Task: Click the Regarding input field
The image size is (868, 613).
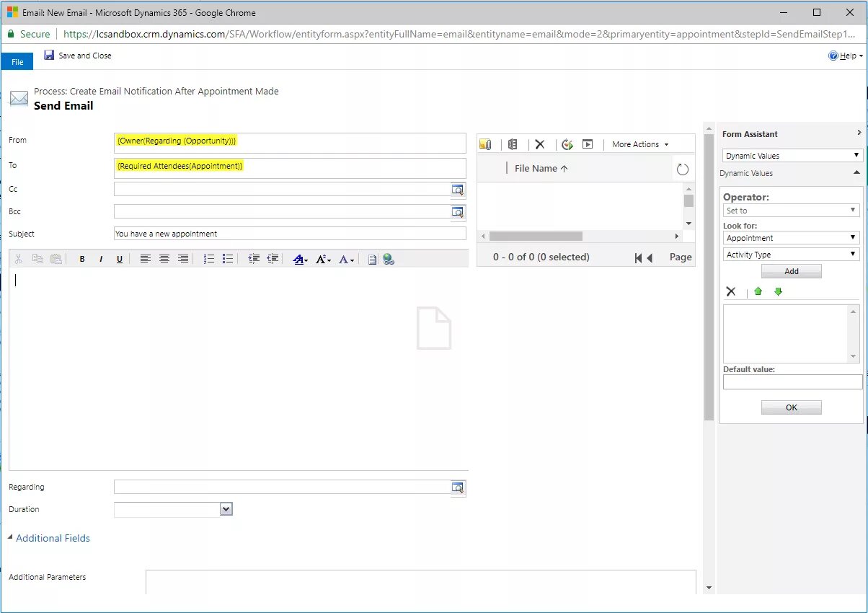Action: click(x=282, y=488)
